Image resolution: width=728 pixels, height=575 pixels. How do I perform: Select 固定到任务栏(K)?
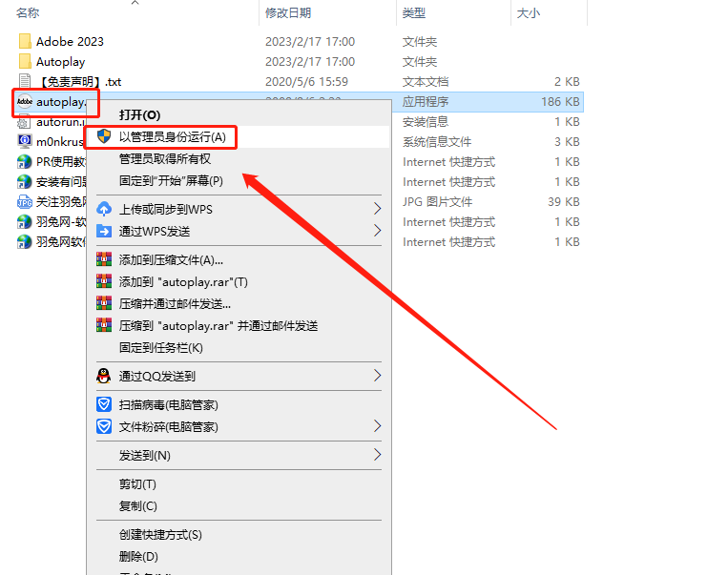[x=161, y=348]
